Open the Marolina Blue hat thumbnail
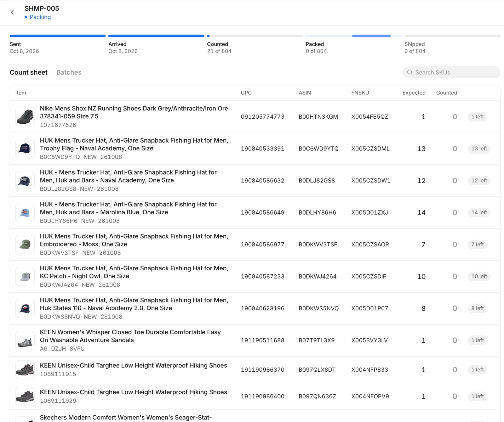504x422 pixels. point(25,212)
